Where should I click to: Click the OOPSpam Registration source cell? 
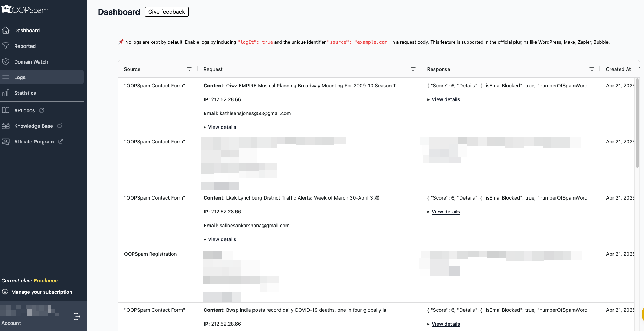click(150, 254)
